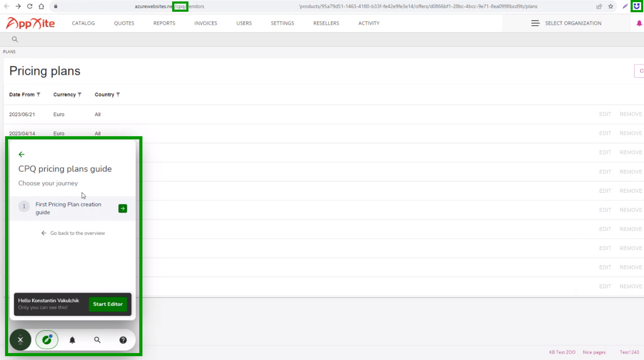Viewport: 644px width, 360px height.
Task: Edit the 2023/06/21 pricing plan
Action: (605, 114)
